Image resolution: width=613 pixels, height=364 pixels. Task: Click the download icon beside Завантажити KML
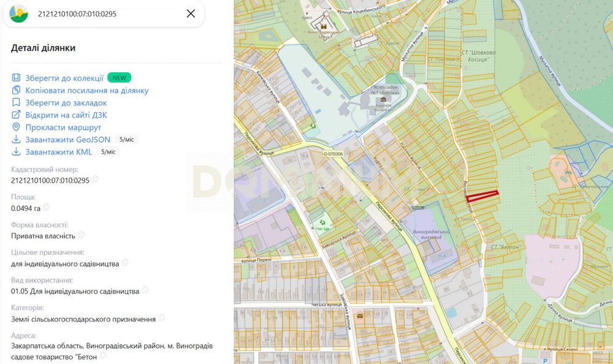click(16, 152)
